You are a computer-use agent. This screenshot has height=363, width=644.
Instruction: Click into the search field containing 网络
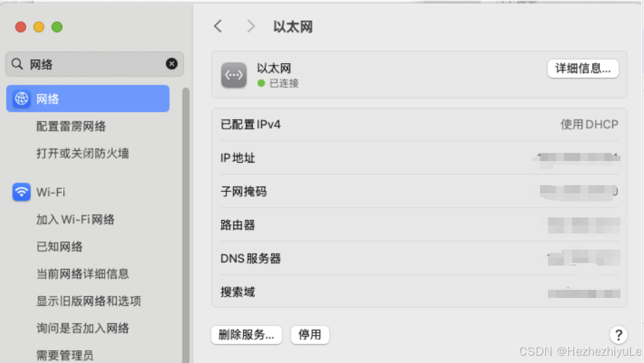[x=95, y=64]
